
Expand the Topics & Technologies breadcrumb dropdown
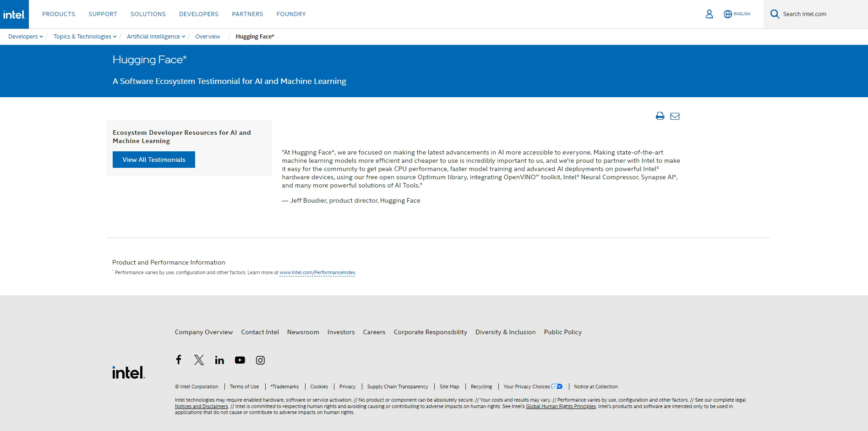tap(115, 37)
